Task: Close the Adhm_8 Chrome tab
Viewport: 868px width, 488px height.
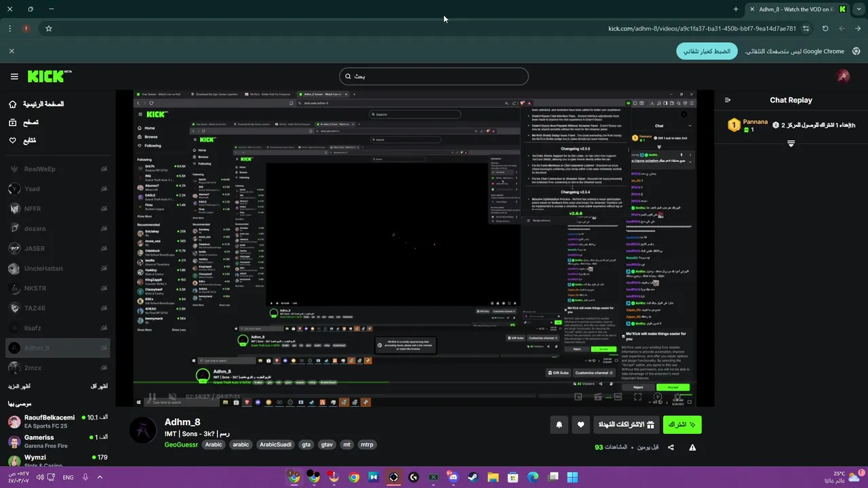Action: click(752, 9)
